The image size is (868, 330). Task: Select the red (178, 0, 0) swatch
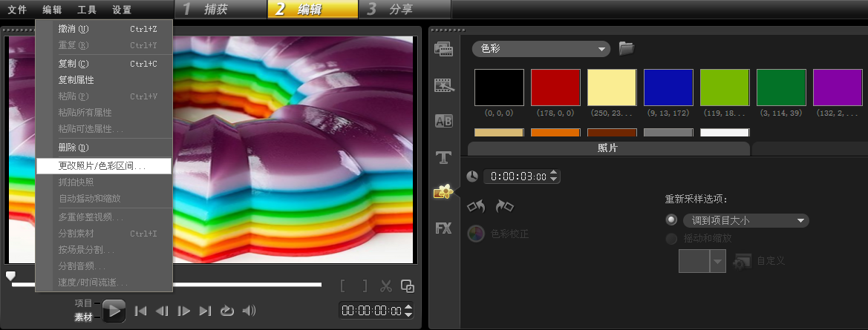pyautogui.click(x=555, y=88)
